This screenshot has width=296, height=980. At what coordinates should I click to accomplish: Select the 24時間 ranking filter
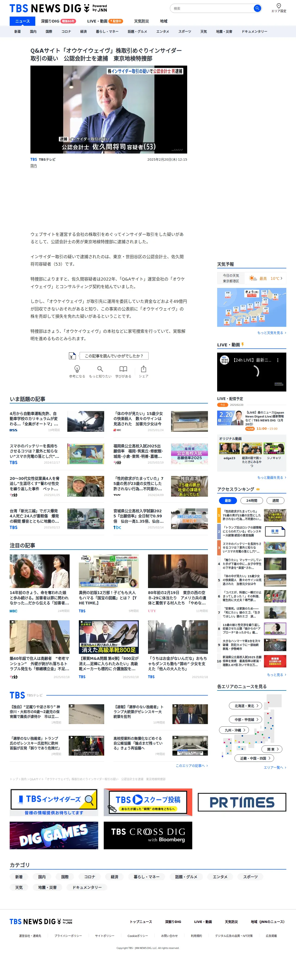point(252,500)
